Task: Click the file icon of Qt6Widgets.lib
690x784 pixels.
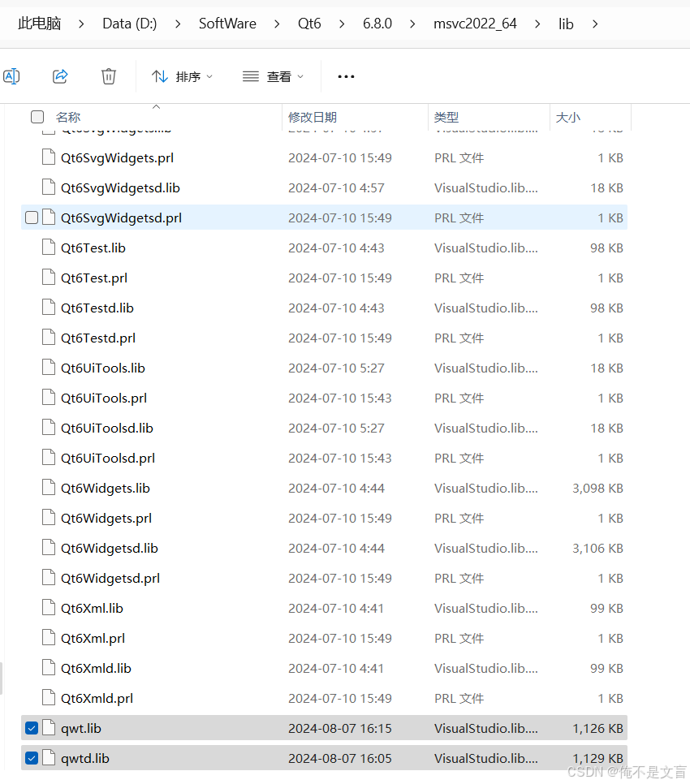Action: tap(49, 488)
